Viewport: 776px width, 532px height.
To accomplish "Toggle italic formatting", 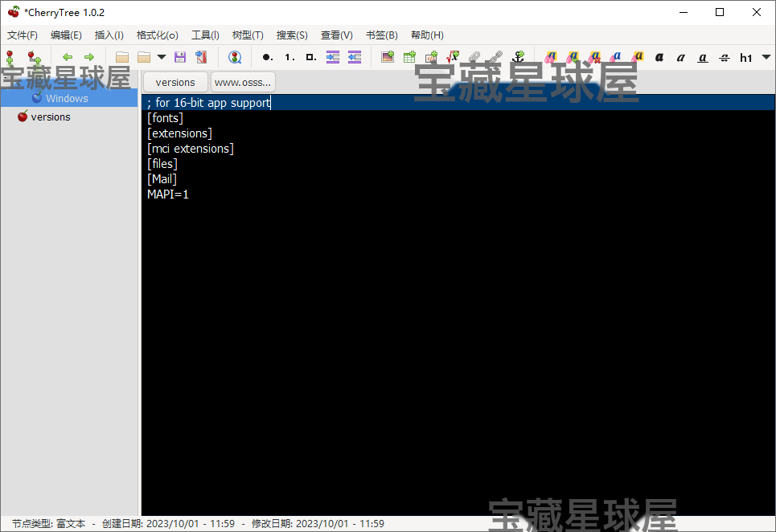I will (x=681, y=57).
